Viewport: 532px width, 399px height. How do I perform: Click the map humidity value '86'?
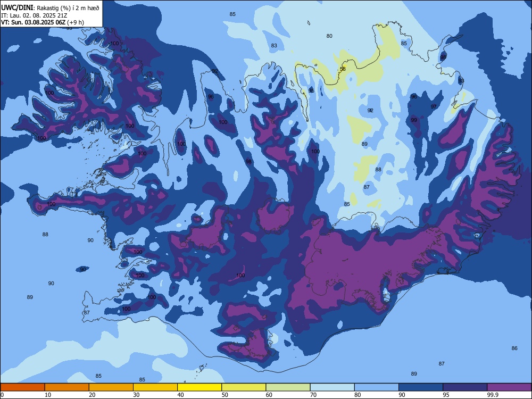[514, 348]
